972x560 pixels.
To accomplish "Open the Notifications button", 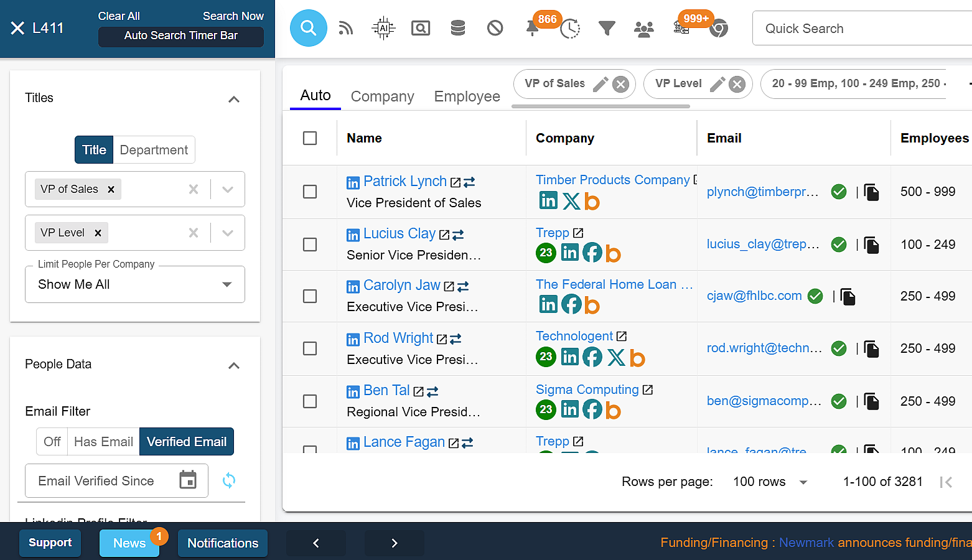I will coord(223,543).
